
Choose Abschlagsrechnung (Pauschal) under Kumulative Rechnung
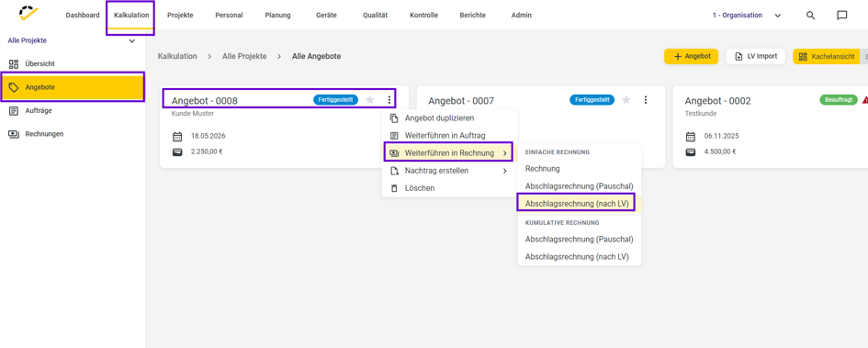pyautogui.click(x=579, y=239)
